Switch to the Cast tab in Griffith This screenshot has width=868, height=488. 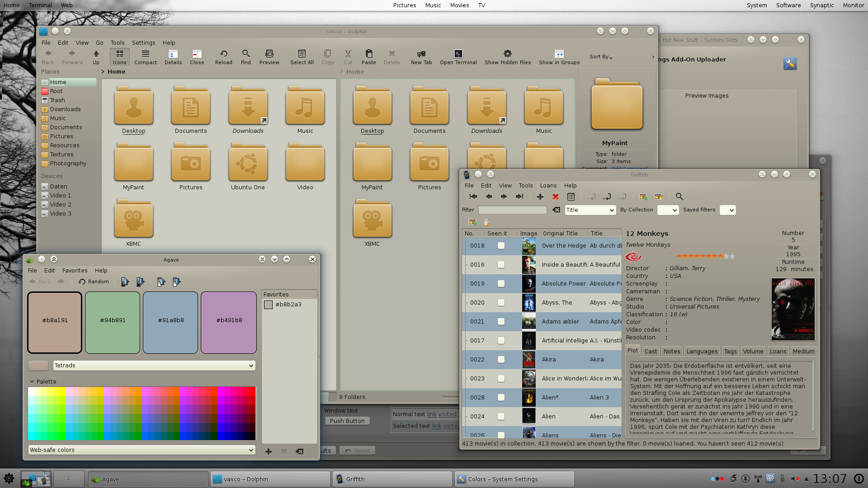[x=651, y=352]
